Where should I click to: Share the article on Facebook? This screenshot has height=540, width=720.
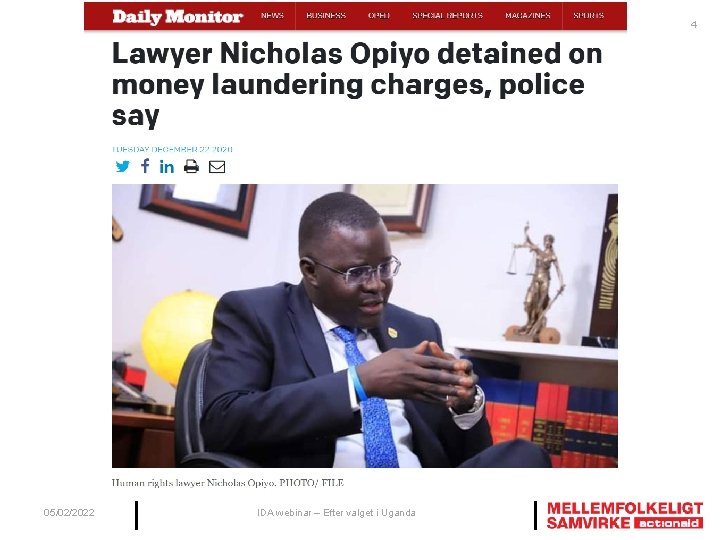point(145,166)
